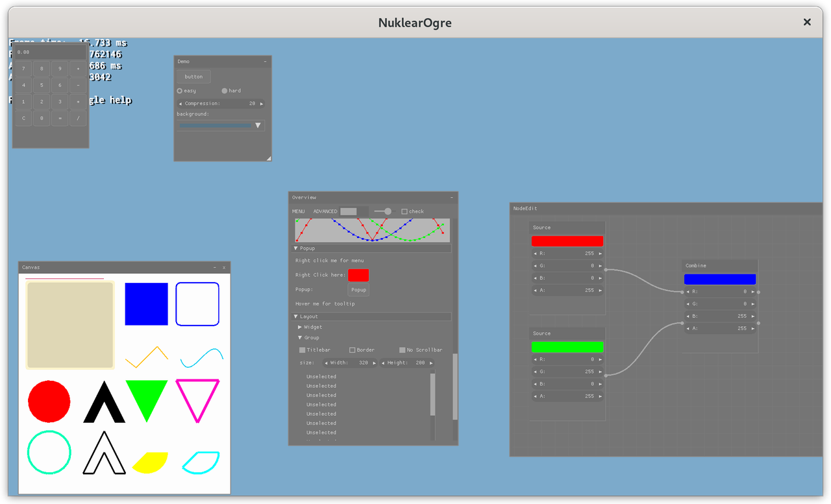831x504 pixels.
Task: Collapse the Layout section in Overview
Action: (x=295, y=316)
